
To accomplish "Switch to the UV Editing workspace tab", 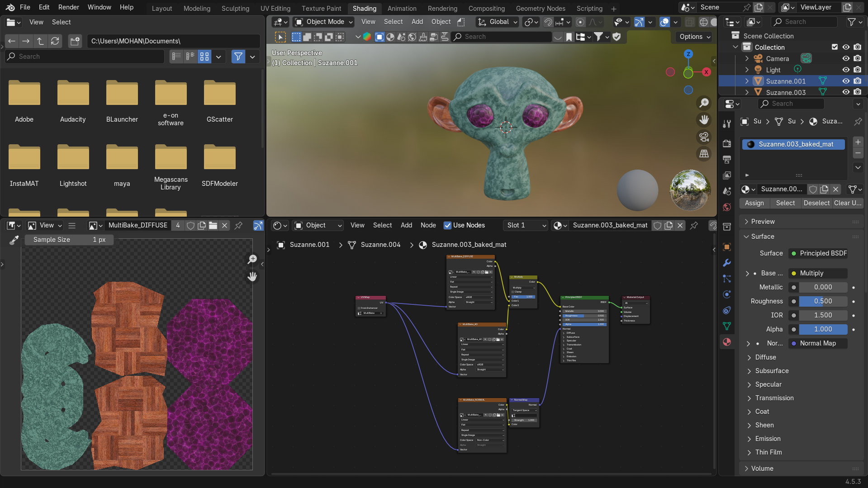I will pyautogui.click(x=275, y=8).
